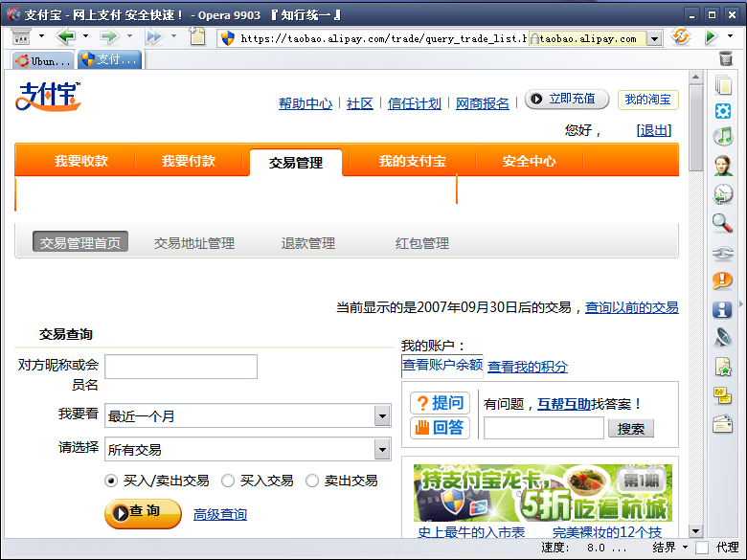
Task: Open the 交易地址管理 sub-tab
Action: 194,243
